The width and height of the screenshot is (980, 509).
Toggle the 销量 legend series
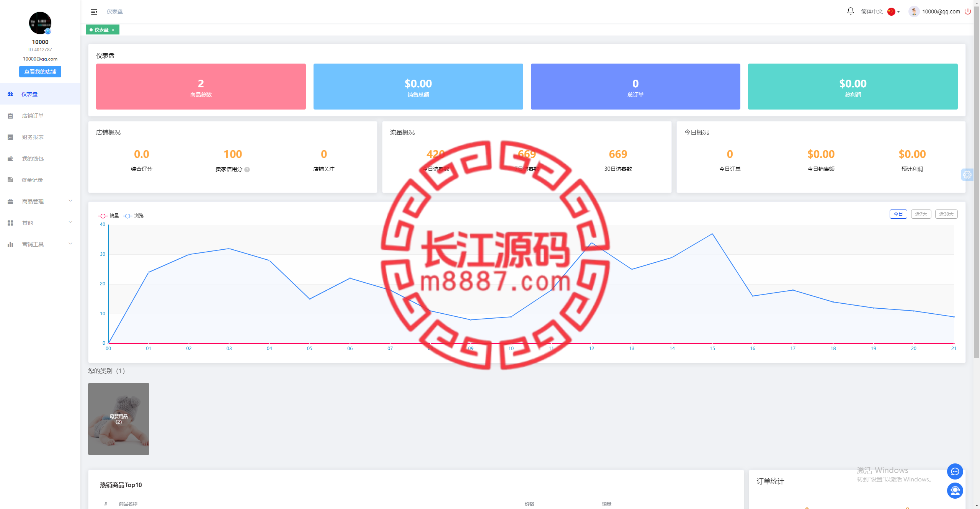point(108,216)
